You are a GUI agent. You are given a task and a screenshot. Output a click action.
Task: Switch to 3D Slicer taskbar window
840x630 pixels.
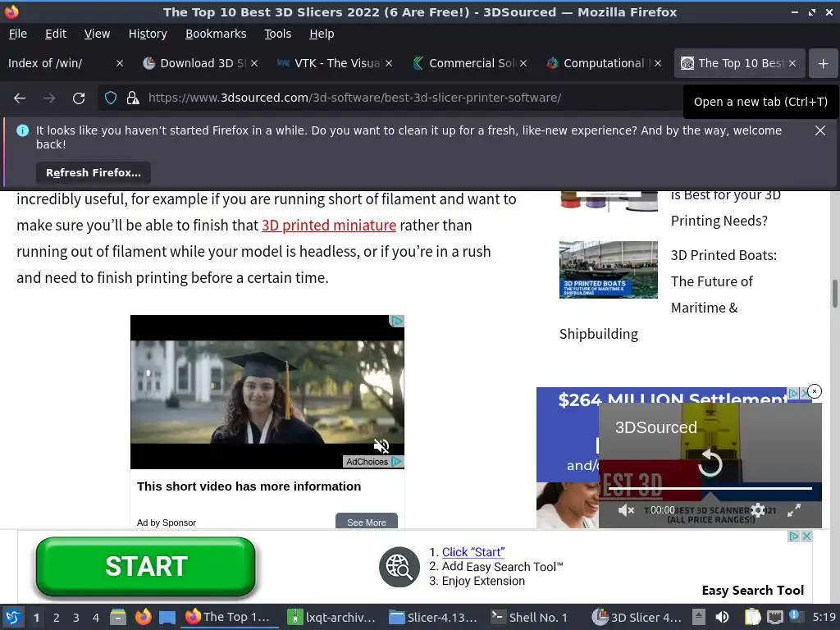pos(637,618)
